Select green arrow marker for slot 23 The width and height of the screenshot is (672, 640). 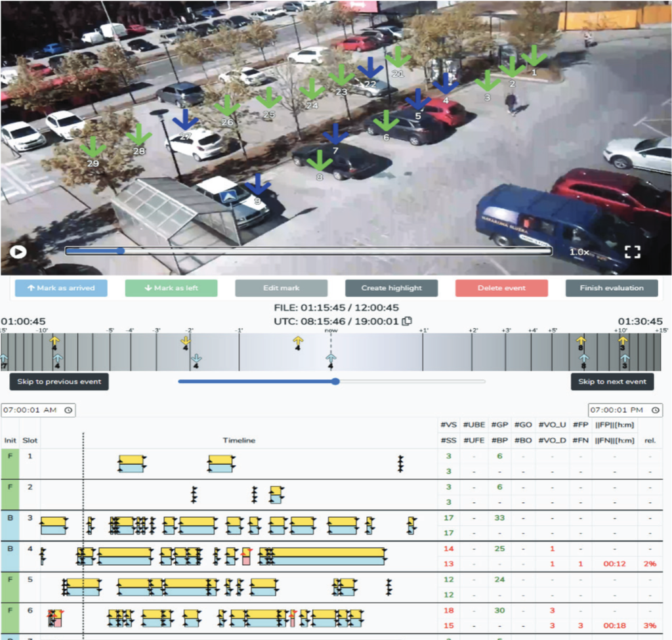341,75
